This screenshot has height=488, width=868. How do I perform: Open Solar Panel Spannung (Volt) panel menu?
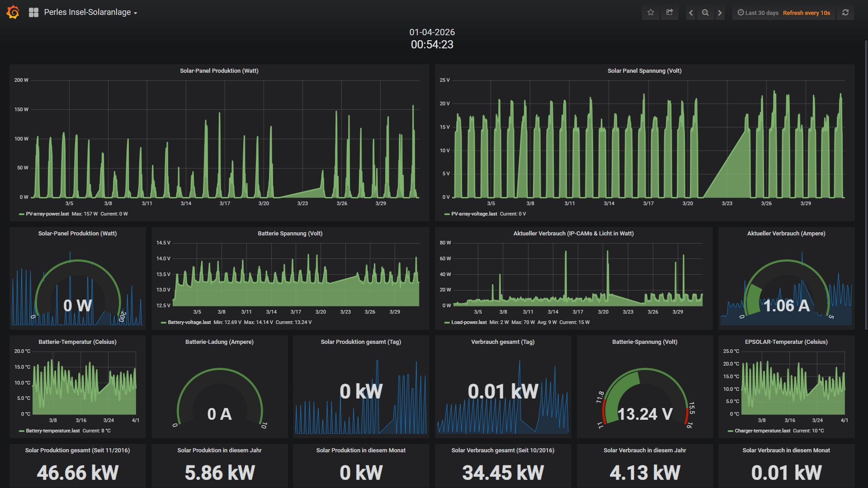[x=644, y=71]
